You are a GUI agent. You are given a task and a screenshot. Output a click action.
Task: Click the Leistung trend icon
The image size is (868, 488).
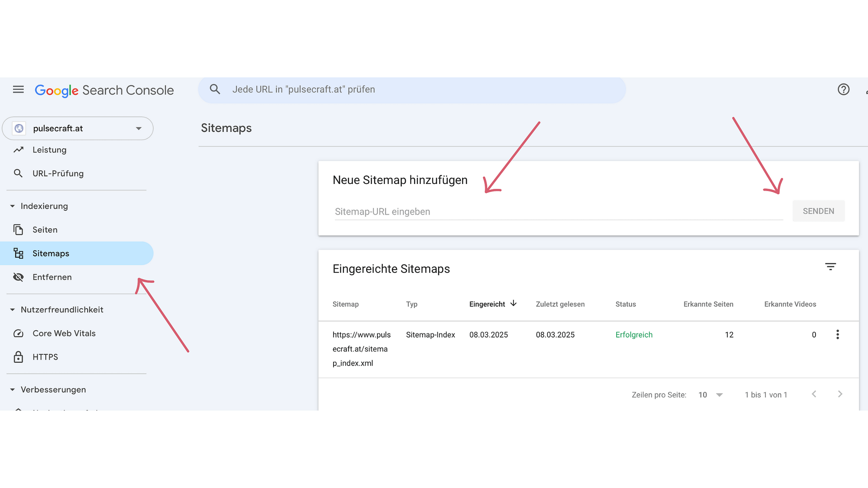tap(18, 150)
